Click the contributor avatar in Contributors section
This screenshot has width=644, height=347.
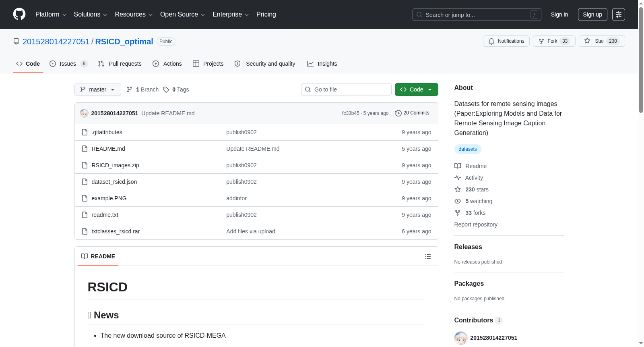click(x=461, y=338)
